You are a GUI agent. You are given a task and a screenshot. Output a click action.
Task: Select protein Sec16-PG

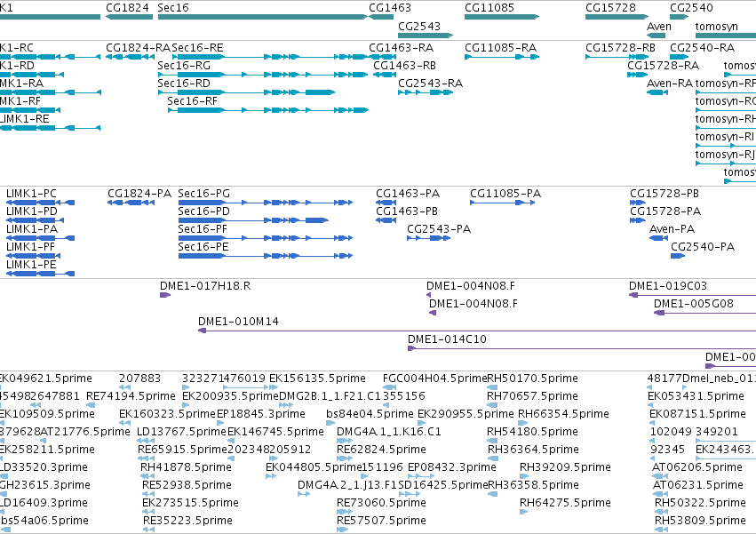point(204,194)
